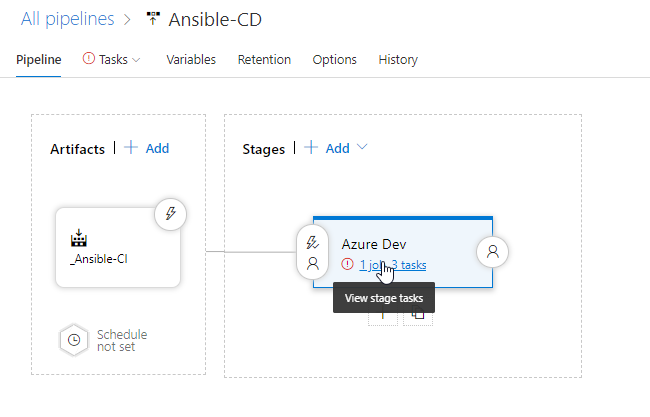Open the 1 job, 3 tasks link
650x417 pixels.
pyautogui.click(x=393, y=265)
